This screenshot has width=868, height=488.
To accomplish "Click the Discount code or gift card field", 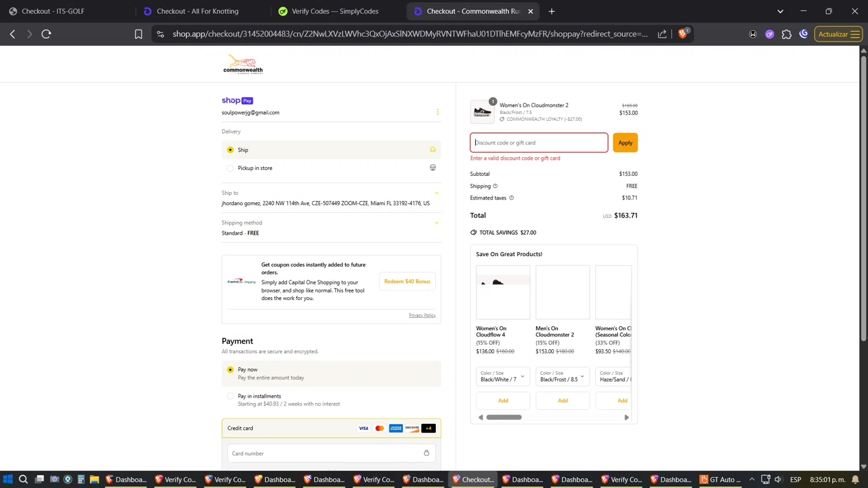I will tap(539, 143).
